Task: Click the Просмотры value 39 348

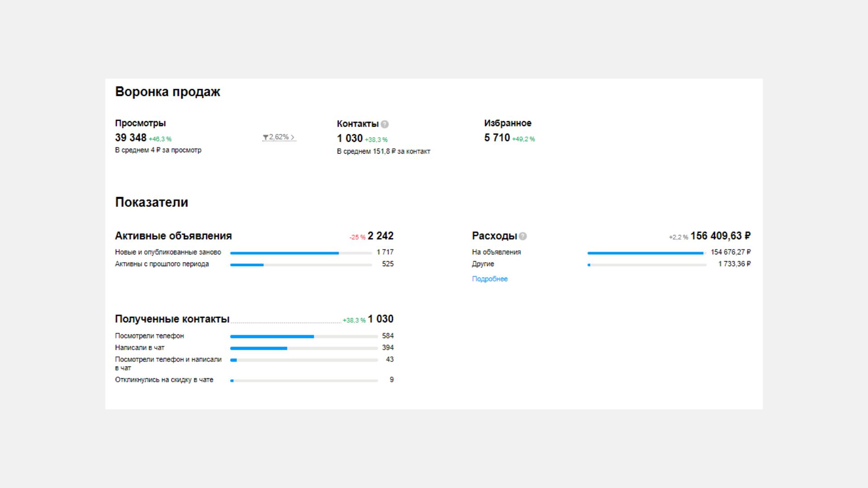Action: pyautogui.click(x=131, y=138)
